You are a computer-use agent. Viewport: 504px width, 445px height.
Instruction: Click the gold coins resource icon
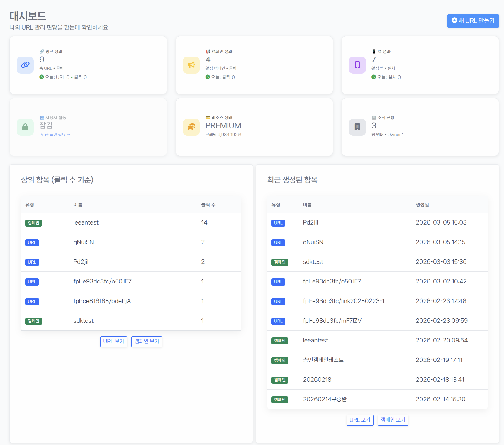pos(191,127)
